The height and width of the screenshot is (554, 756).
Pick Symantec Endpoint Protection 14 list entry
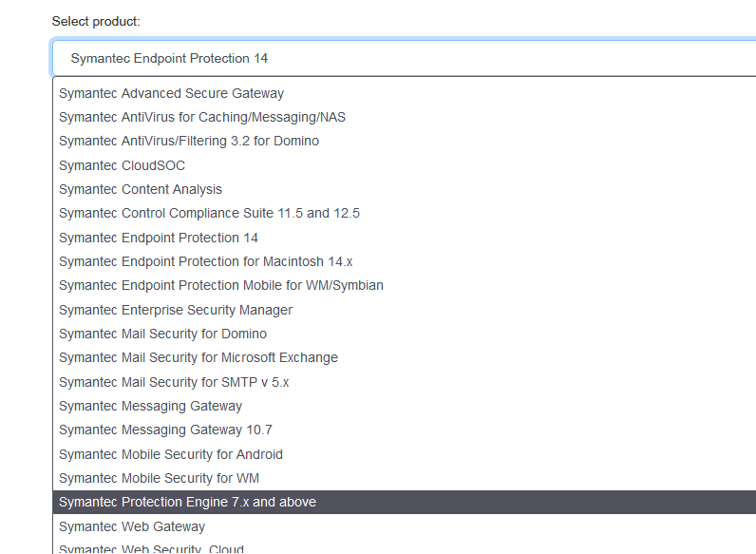pos(404,238)
